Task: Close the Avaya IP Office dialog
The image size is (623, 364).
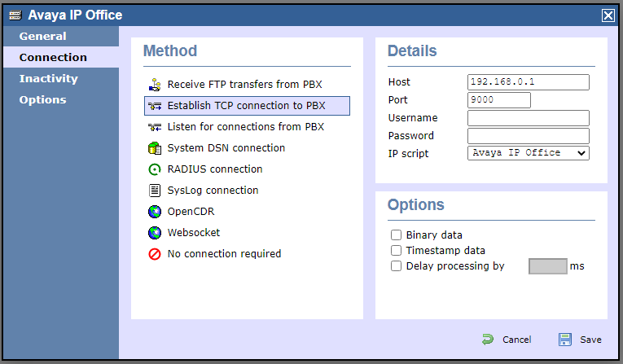Action: pyautogui.click(x=608, y=15)
